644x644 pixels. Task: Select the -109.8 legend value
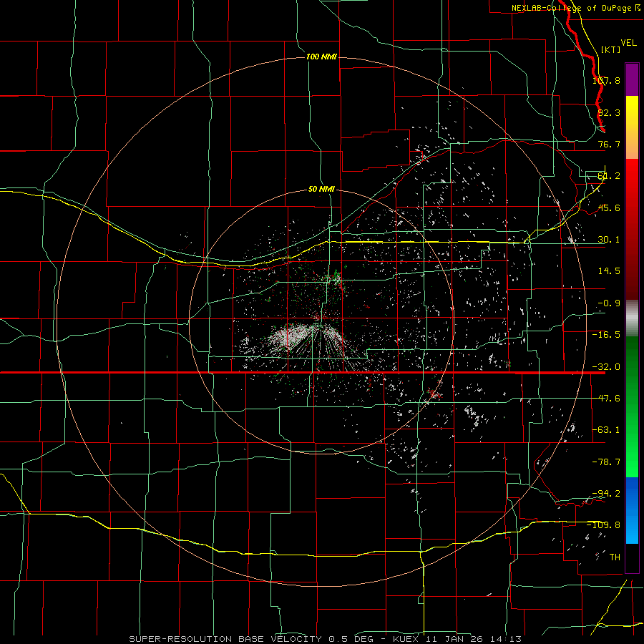pyautogui.click(x=603, y=525)
